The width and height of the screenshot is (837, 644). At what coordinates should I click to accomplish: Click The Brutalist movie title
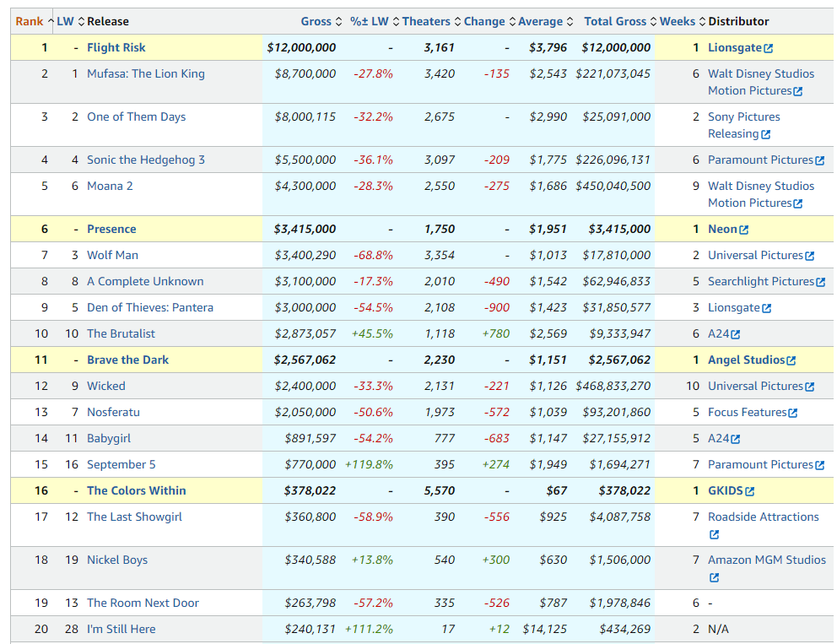[121, 333]
